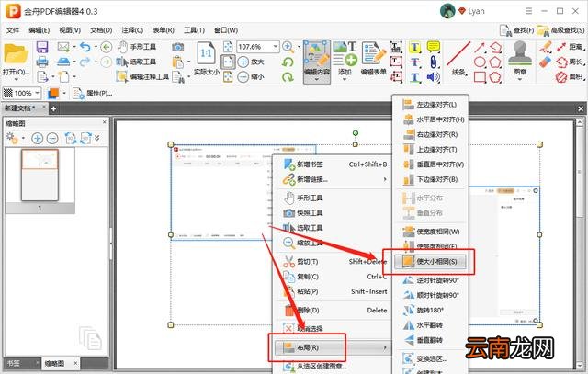Image resolution: width=588 pixels, height=374 pixels.
Task: Expand the 布局(R) submenu
Action: pos(332,347)
